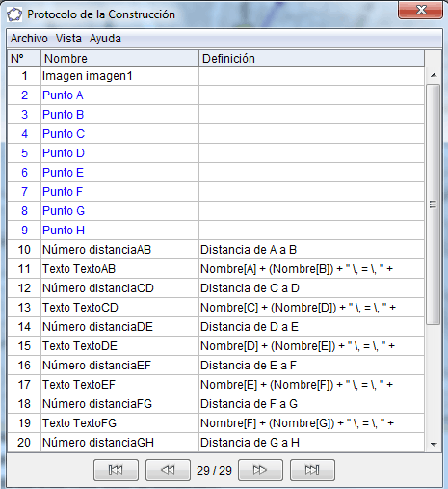Click the scrollbar down arrow
Viewport: 448px width, 489px height.
click(x=434, y=445)
